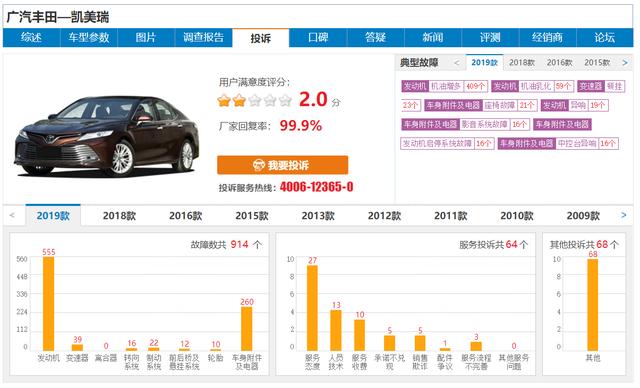Open the 论坛 tab
Image resolution: width=640 pixels, height=388 pixels.
click(604, 38)
